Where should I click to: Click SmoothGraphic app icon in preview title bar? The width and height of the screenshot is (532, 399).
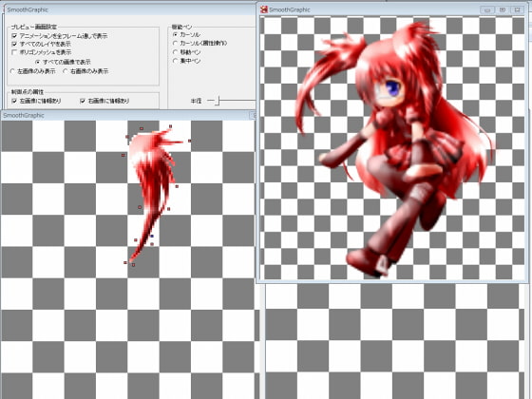click(x=264, y=9)
